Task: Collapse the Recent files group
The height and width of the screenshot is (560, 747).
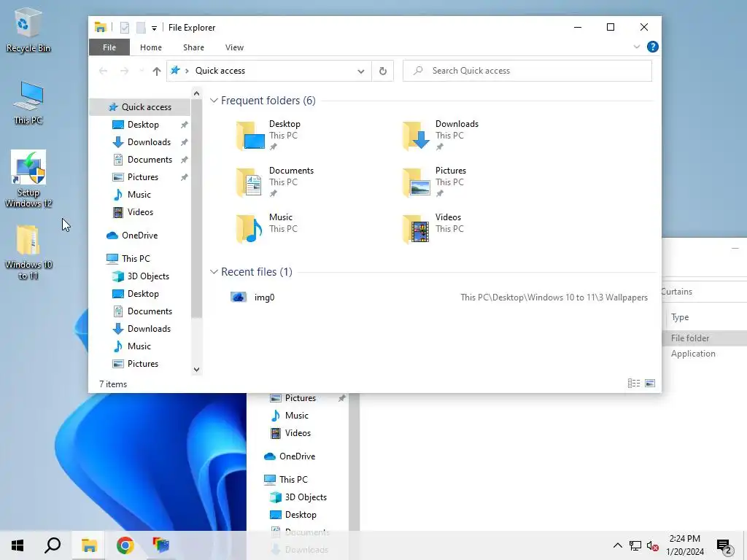Action: click(214, 272)
